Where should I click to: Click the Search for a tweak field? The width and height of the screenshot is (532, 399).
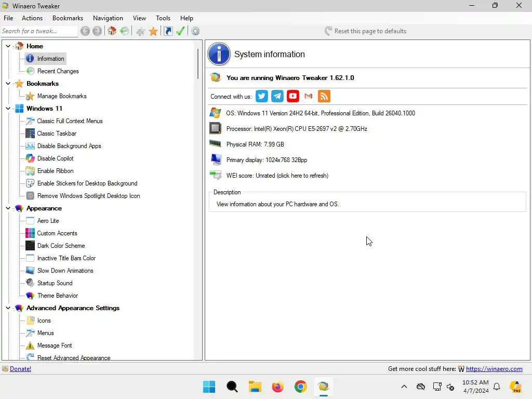pyautogui.click(x=39, y=31)
